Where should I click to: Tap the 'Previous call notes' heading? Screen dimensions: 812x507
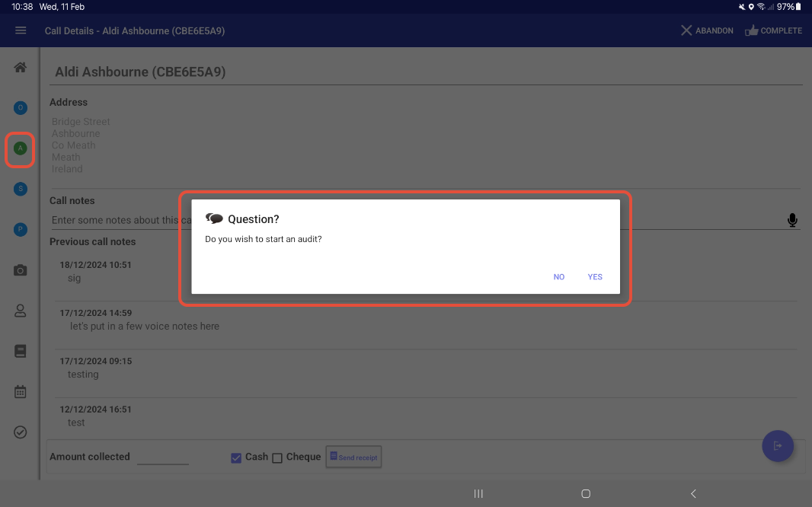93,241
